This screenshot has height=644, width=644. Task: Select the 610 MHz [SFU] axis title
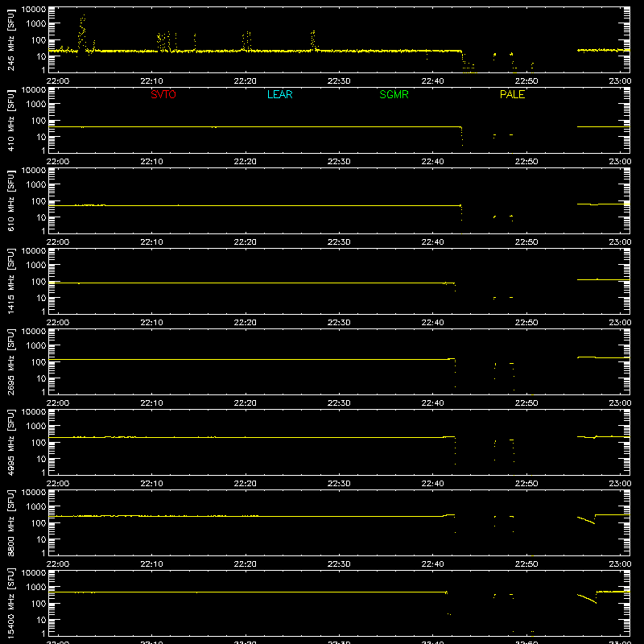pyautogui.click(x=10, y=200)
